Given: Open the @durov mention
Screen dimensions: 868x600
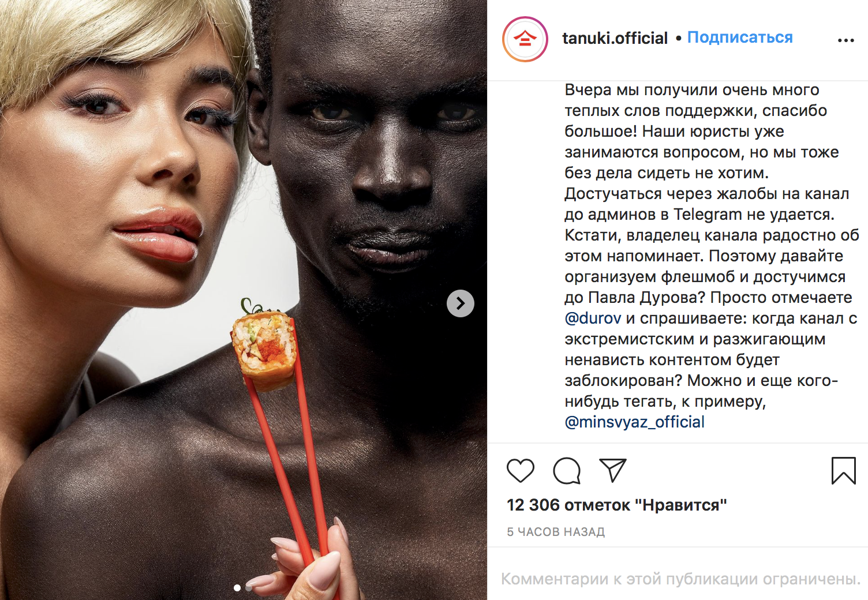Looking at the screenshot, I should 593,318.
